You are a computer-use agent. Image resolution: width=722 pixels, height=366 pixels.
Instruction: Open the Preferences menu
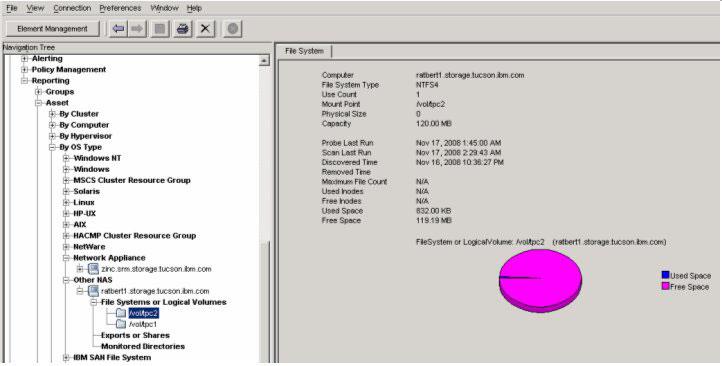tap(120, 8)
